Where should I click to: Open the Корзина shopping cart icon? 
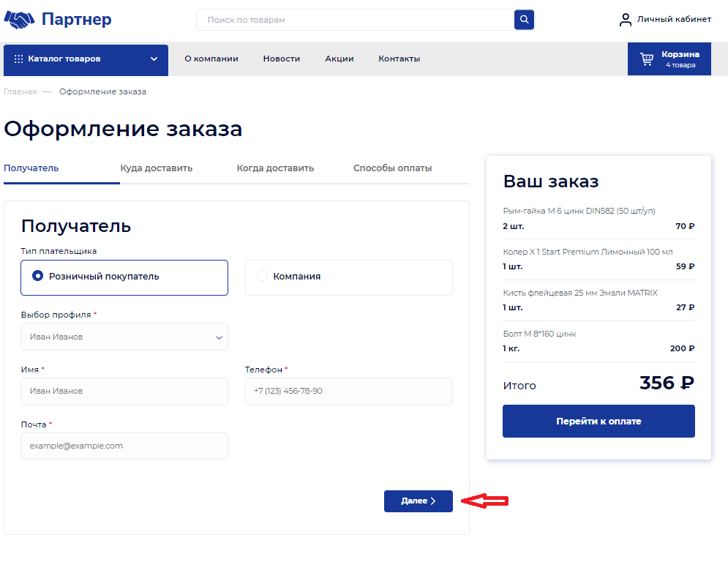point(647,59)
